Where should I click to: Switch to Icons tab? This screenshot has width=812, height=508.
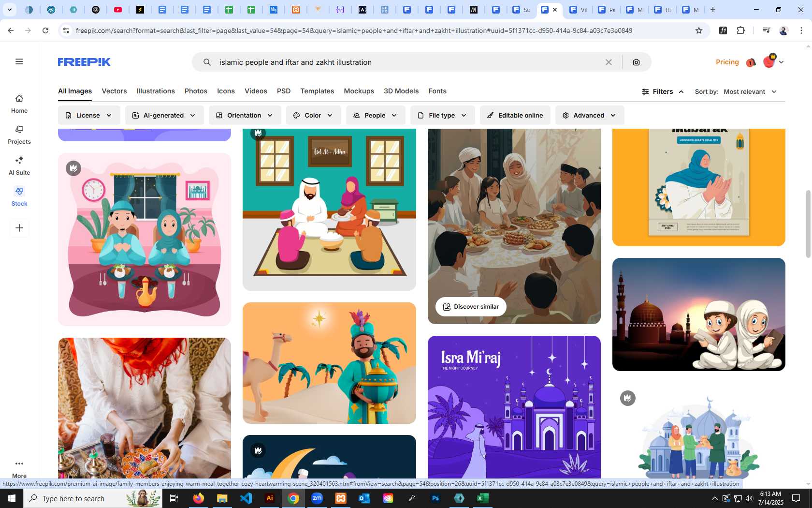click(226, 91)
